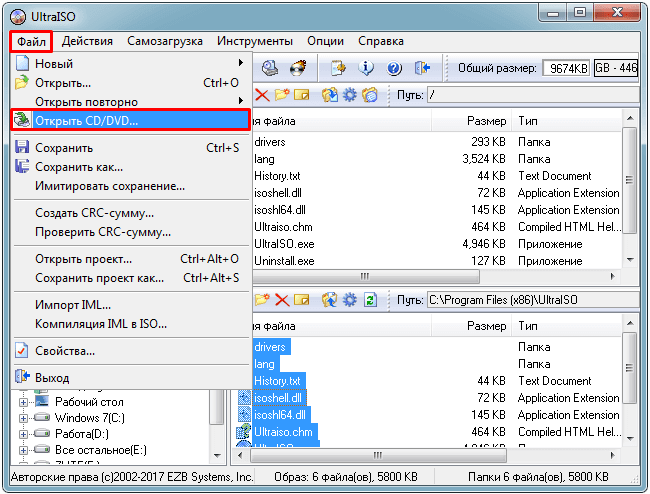Click the isoshl64.dll file icon in the local list
Screen dimensions: 650x494
245,415
